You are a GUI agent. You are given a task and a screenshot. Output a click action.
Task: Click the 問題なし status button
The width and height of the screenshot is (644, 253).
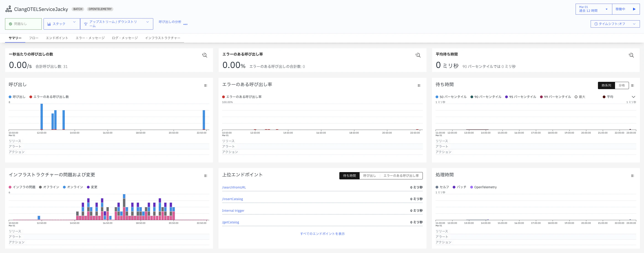pyautogui.click(x=23, y=24)
